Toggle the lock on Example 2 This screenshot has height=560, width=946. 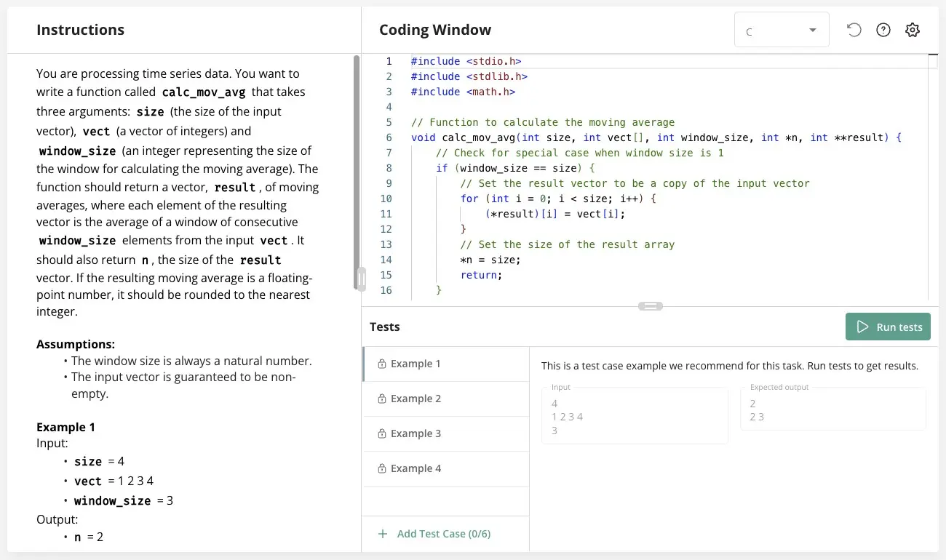[381, 399]
